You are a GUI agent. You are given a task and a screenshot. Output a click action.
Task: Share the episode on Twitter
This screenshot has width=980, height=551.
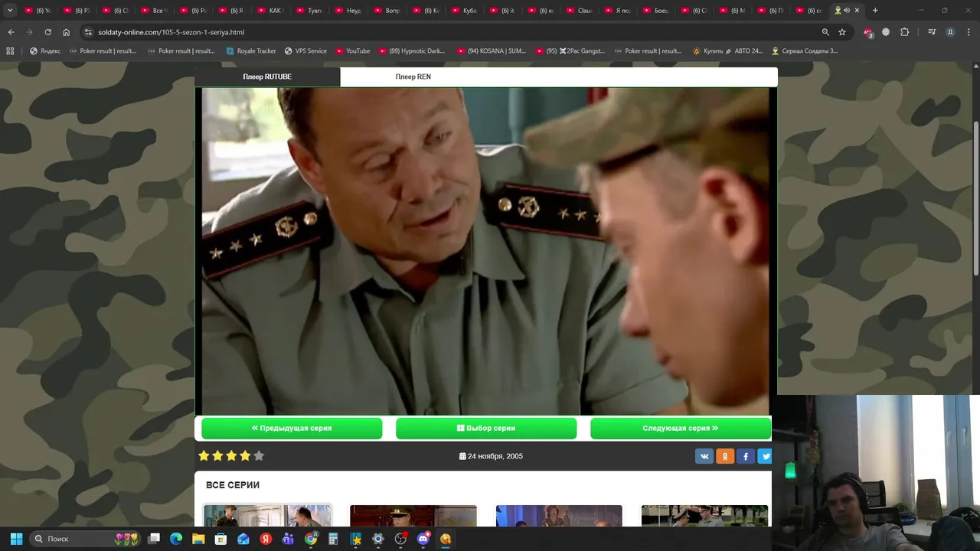click(765, 456)
